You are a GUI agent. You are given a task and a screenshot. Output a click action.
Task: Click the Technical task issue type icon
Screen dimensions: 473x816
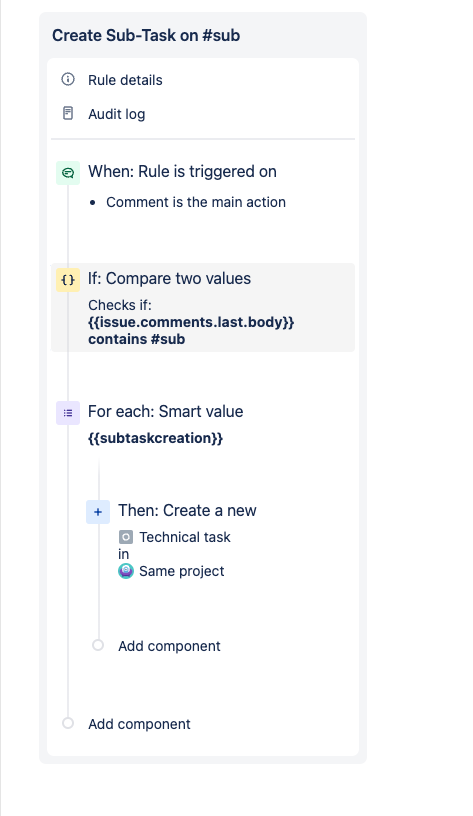click(126, 537)
